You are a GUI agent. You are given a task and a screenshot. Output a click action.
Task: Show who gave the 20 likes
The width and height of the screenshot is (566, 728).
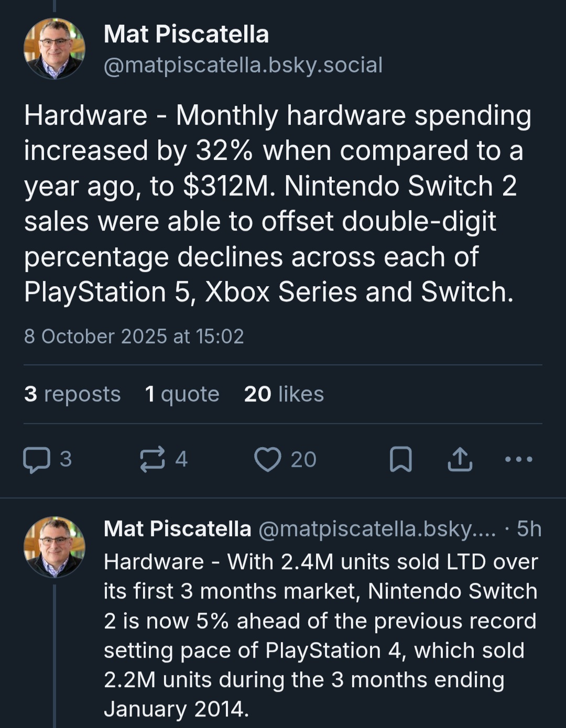click(x=284, y=394)
